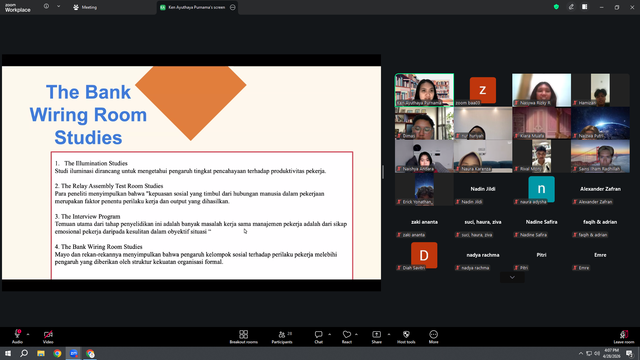The height and width of the screenshot is (360, 640).
Task: Click text '2. The Relay Assembly Test Room Studies'
Action: point(109,186)
